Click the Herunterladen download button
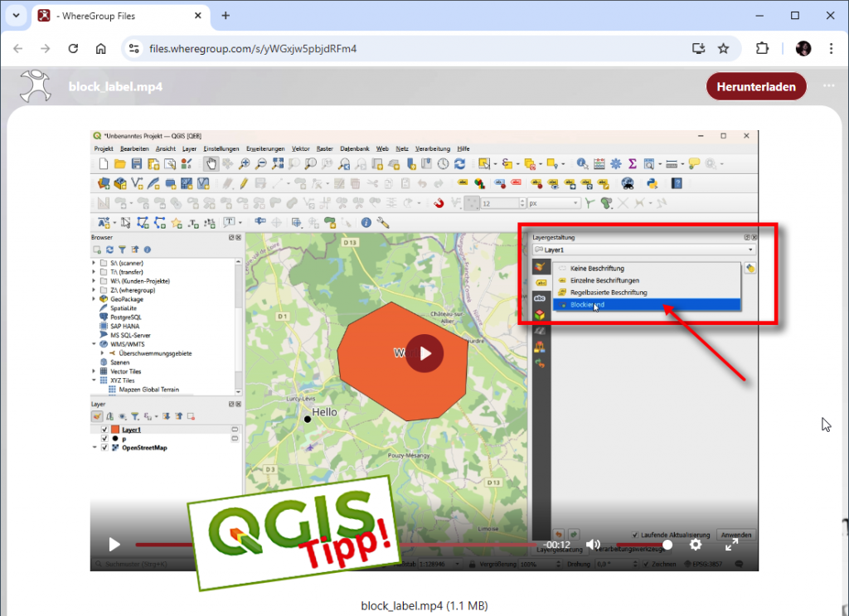This screenshot has height=616, width=849. point(756,86)
